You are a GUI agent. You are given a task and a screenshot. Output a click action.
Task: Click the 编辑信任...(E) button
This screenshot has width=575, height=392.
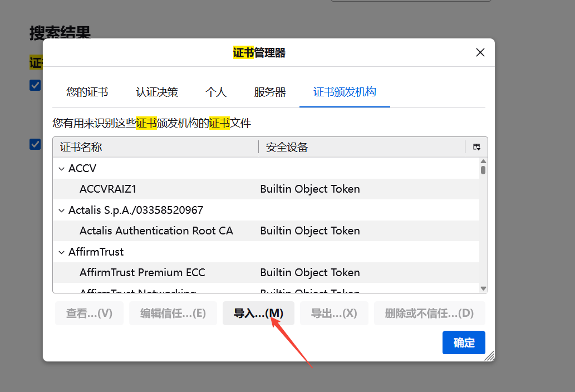coord(173,313)
